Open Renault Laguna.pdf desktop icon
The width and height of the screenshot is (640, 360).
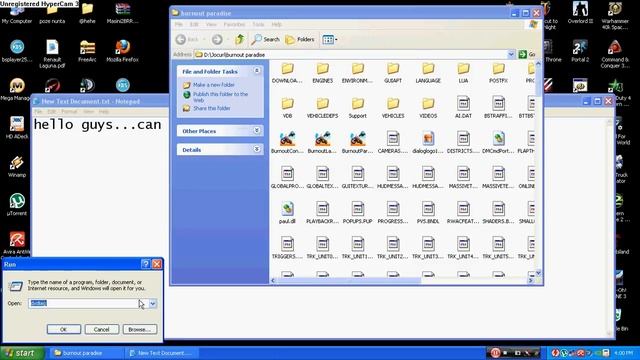(x=52, y=53)
